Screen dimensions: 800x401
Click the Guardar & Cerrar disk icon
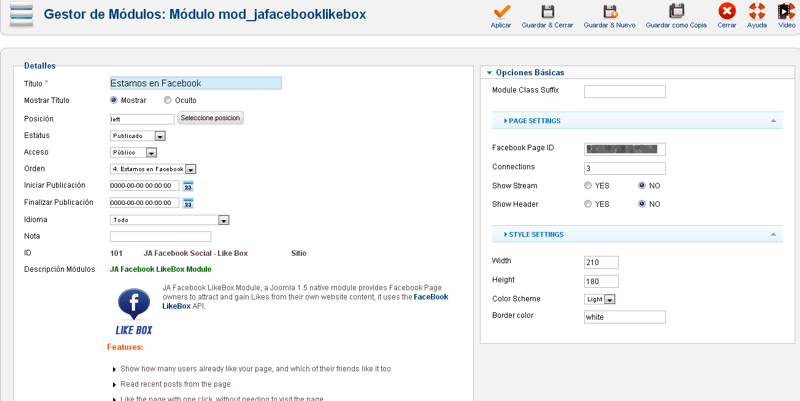[x=547, y=11]
